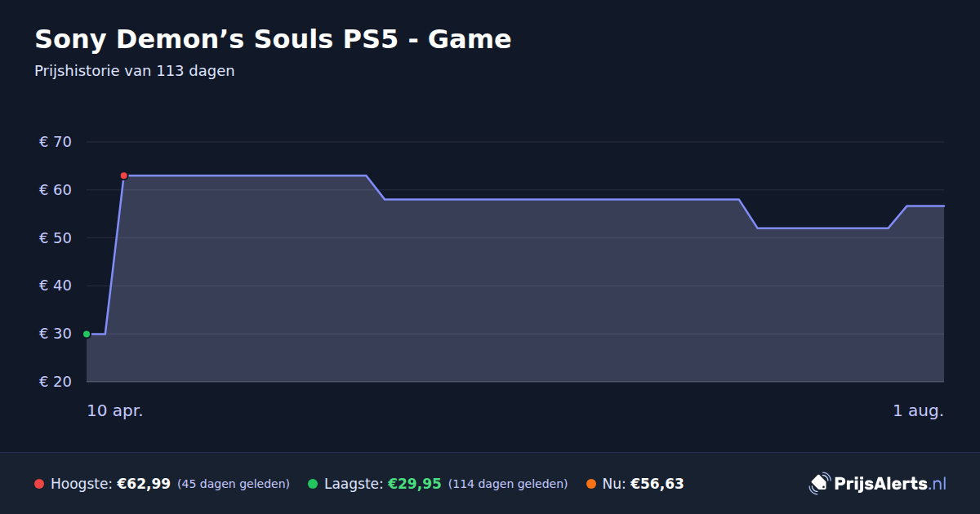The height and width of the screenshot is (514, 980).
Task: Select the Sony Demon's Souls PS5 title
Action: (273, 39)
